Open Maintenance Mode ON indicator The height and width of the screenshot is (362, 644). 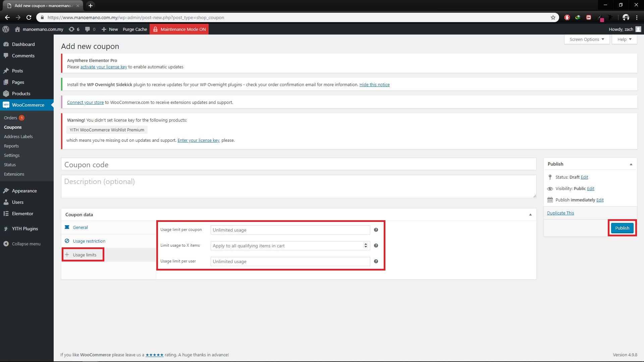click(x=179, y=29)
